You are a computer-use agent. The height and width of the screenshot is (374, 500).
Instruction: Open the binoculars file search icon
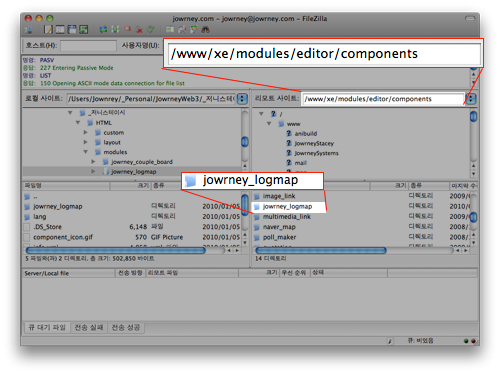tap(205, 30)
